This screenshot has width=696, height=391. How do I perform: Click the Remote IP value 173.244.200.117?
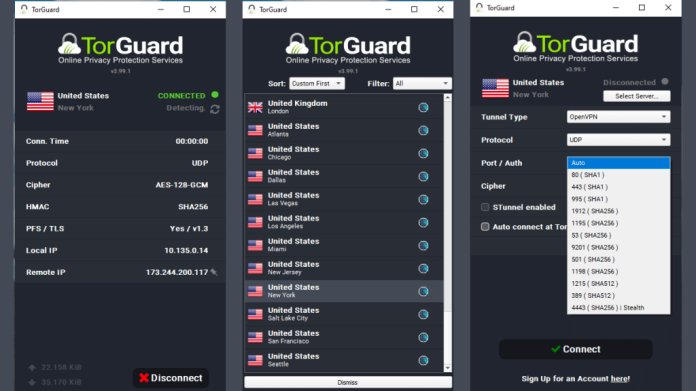tap(177, 272)
